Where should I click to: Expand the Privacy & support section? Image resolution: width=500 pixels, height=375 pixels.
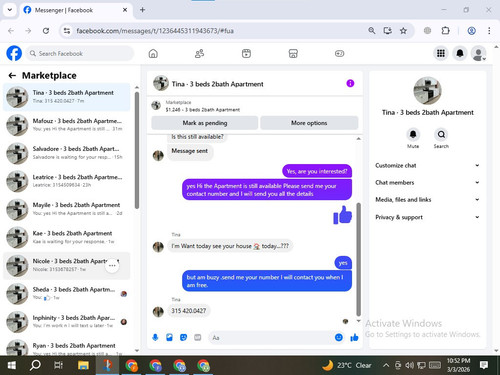(428, 217)
